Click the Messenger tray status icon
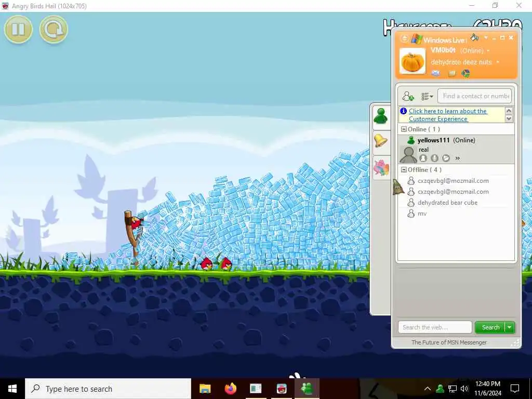 (x=440, y=389)
